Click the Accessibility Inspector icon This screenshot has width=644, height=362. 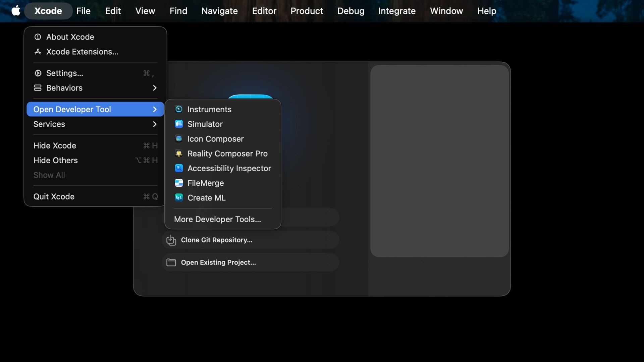pos(179,168)
